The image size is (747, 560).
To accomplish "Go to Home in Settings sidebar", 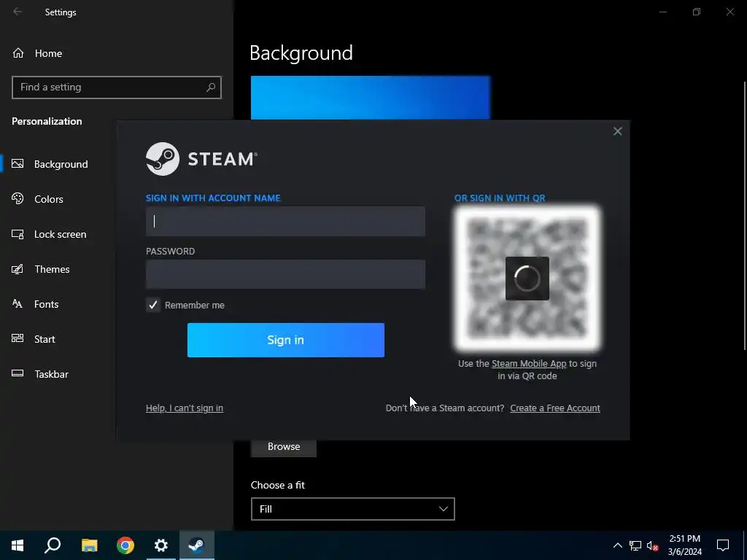I will pyautogui.click(x=48, y=53).
